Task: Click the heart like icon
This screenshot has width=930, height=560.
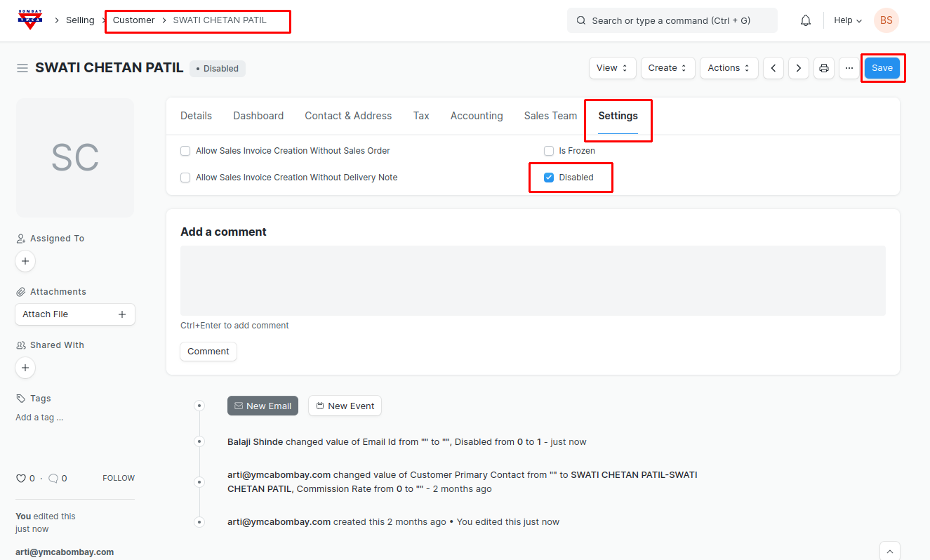Action: click(21, 479)
